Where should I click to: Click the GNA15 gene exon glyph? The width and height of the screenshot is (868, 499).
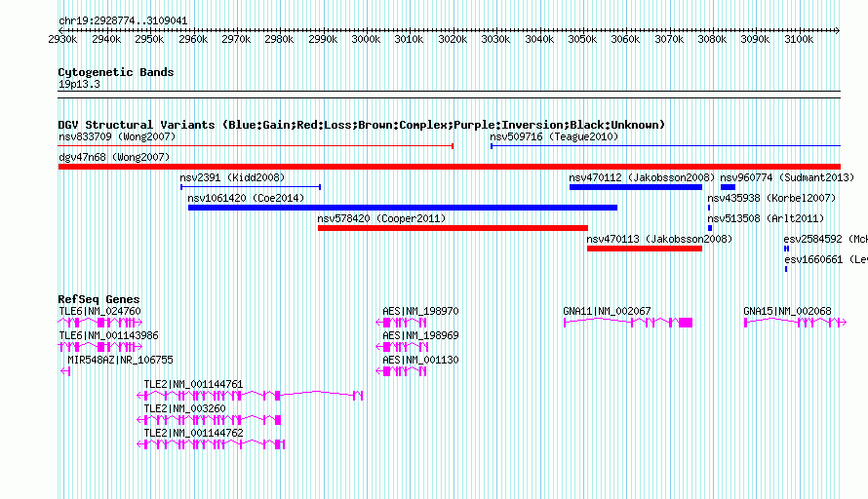[x=796, y=323]
